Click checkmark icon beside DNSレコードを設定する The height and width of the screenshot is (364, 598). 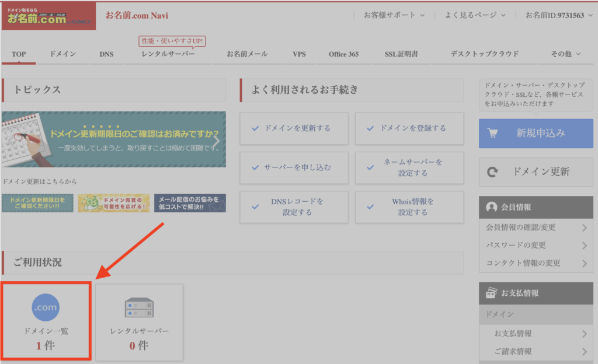[x=255, y=206]
